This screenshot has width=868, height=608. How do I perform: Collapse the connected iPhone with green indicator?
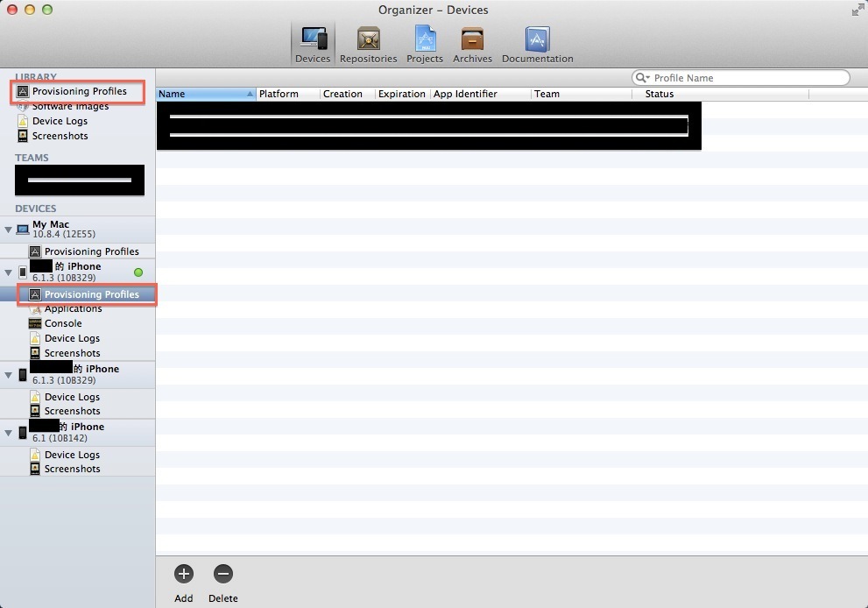(8, 272)
